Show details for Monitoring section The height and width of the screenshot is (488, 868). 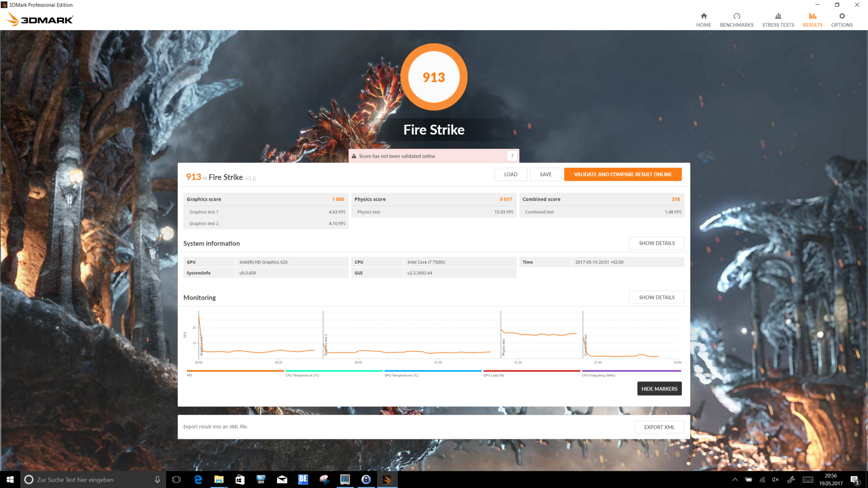pyautogui.click(x=656, y=297)
